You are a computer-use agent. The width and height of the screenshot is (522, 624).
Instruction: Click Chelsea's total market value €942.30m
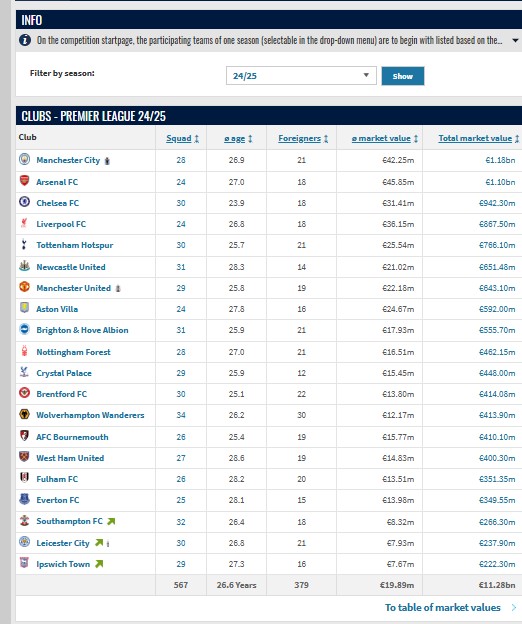tap(497, 203)
